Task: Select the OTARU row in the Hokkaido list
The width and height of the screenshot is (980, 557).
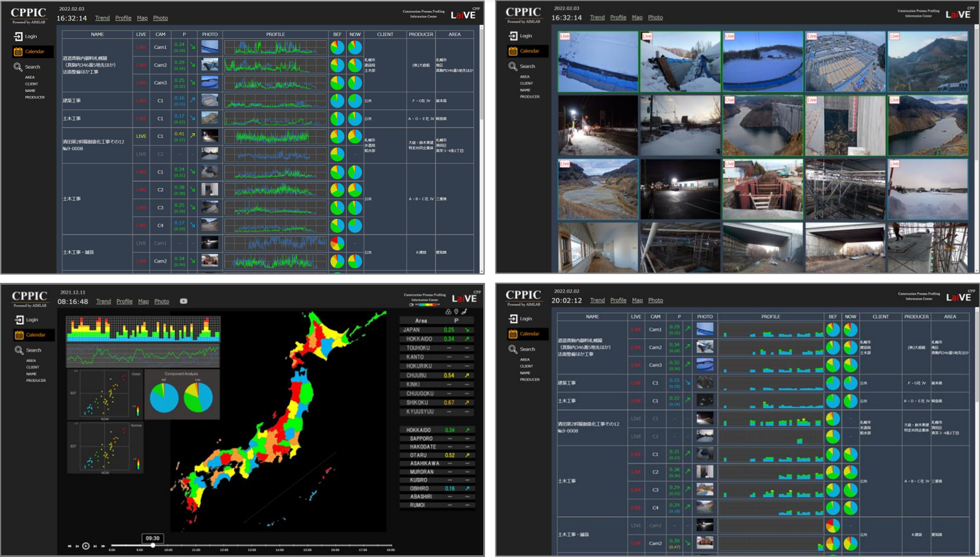Action: tap(436, 455)
